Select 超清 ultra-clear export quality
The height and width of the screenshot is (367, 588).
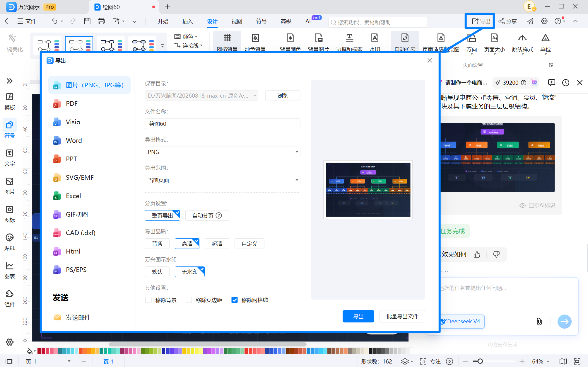[x=217, y=244]
